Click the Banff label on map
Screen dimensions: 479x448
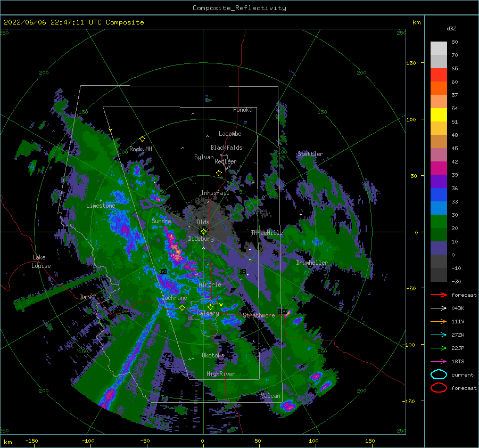coord(88,297)
